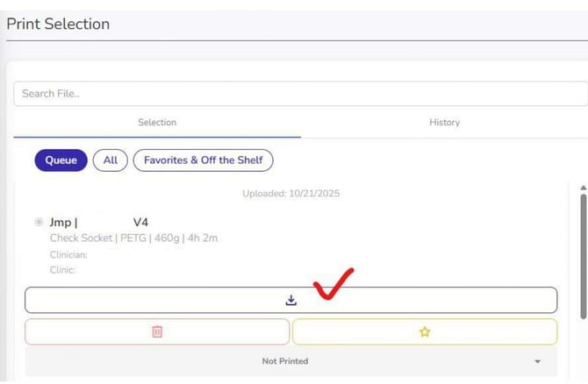Switch to the Selection tab

click(x=157, y=123)
